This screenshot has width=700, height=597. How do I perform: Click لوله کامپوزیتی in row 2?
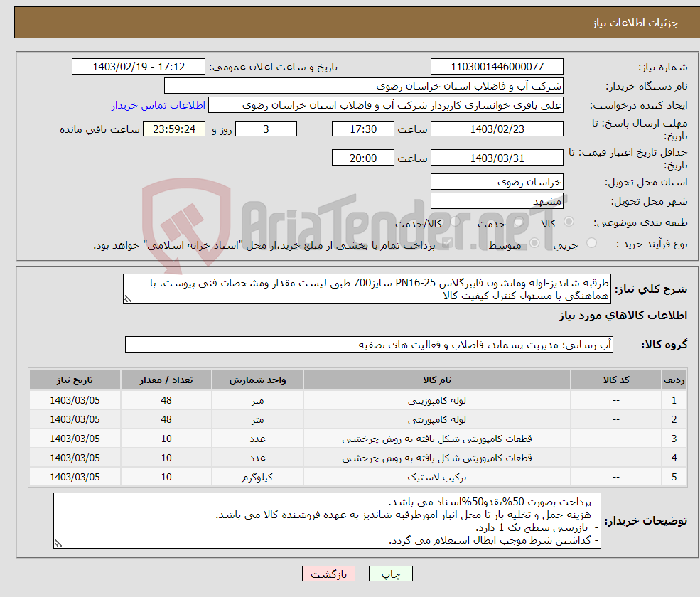437,420
